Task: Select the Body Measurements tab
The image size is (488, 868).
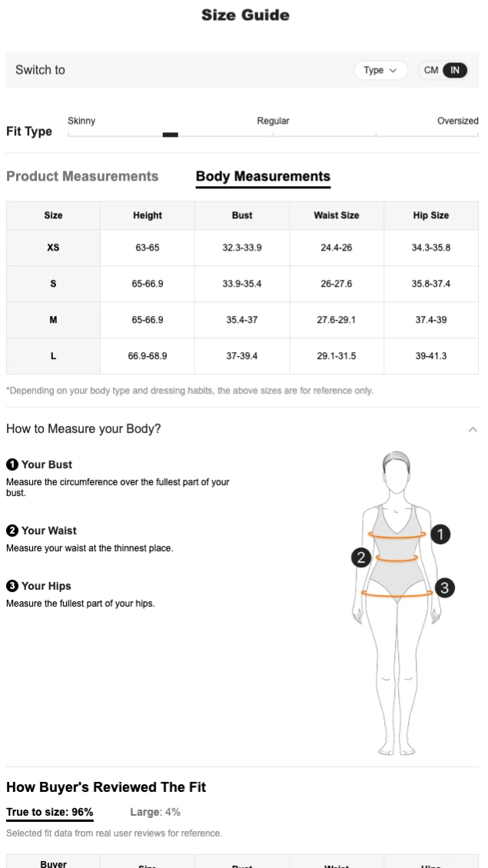Action: (x=263, y=176)
